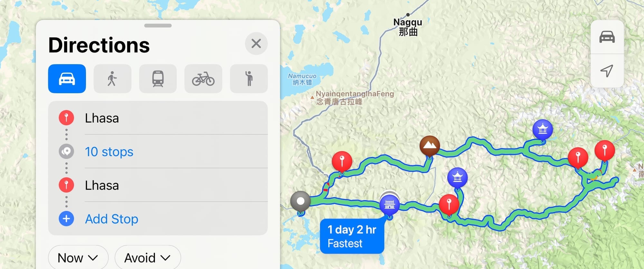This screenshot has width=644, height=269.
Task: Switch to transit directions
Action: [x=158, y=79]
